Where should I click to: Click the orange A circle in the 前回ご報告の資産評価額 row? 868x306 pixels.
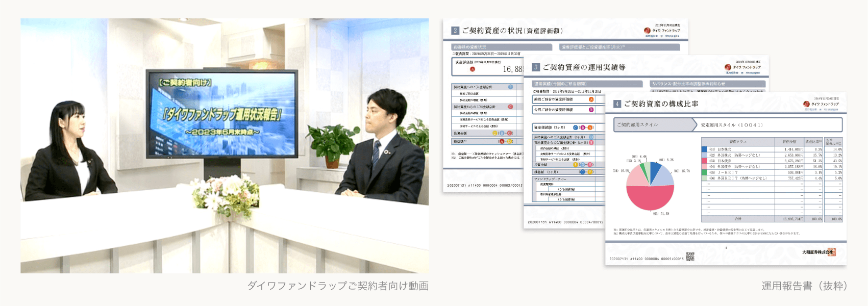pos(591,99)
